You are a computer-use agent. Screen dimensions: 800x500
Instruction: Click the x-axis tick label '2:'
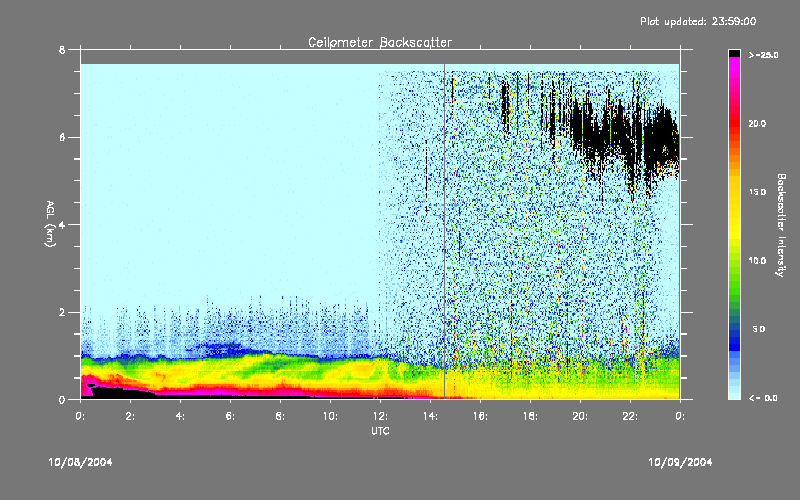[x=131, y=416]
